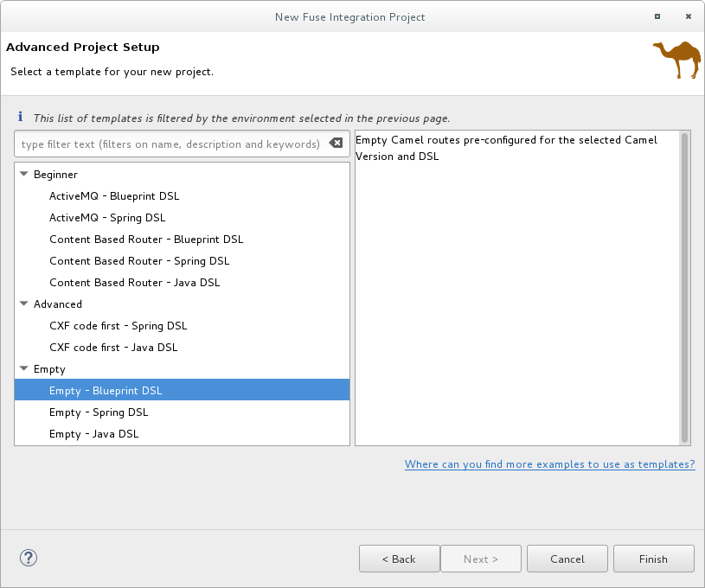Click the description pane vertical scrollbar
Image resolution: width=705 pixels, height=588 pixels.
685,285
